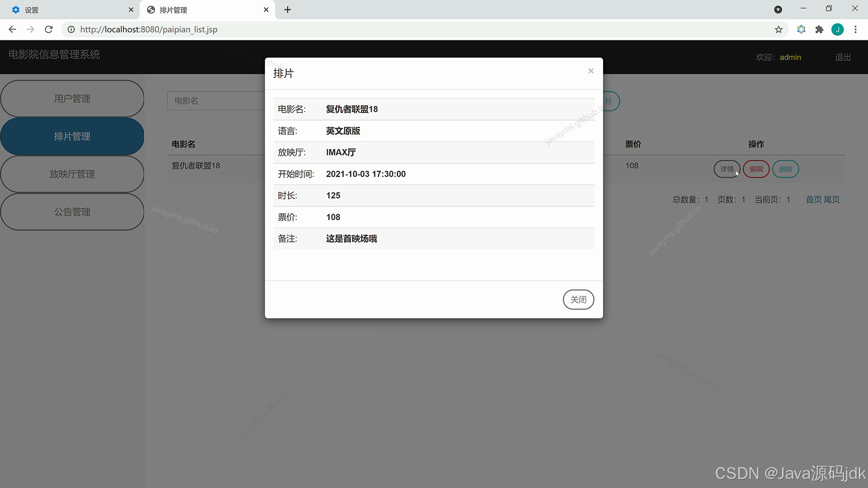Close the 设置 tab
The height and width of the screenshot is (488, 868).
(131, 9)
